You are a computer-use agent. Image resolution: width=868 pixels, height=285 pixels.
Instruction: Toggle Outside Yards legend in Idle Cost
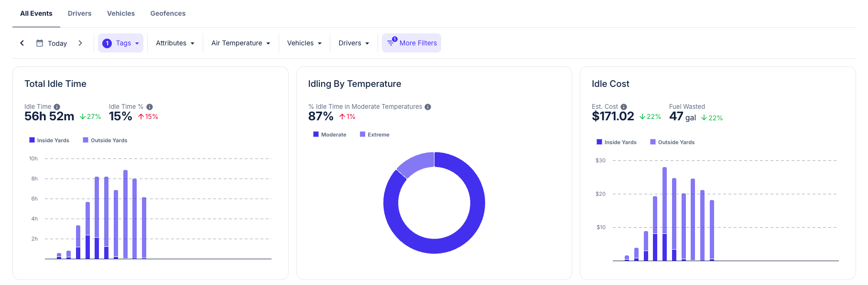pyautogui.click(x=672, y=142)
